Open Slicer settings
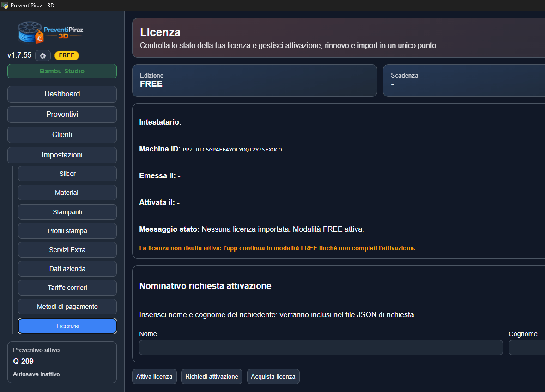This screenshot has width=545, height=392. click(67, 174)
